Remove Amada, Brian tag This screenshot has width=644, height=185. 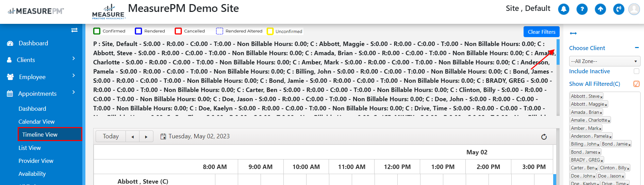(x=601, y=113)
